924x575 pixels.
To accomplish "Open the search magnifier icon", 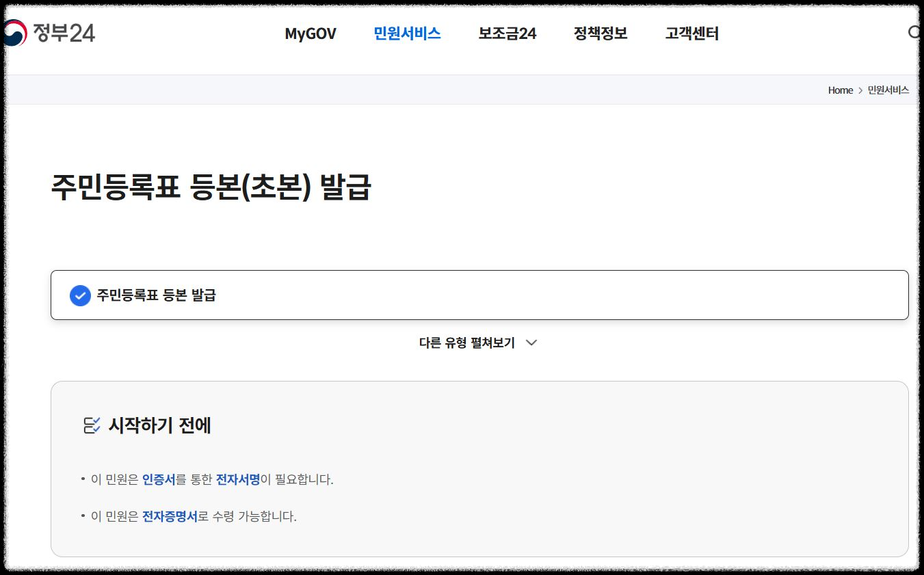I will [914, 32].
